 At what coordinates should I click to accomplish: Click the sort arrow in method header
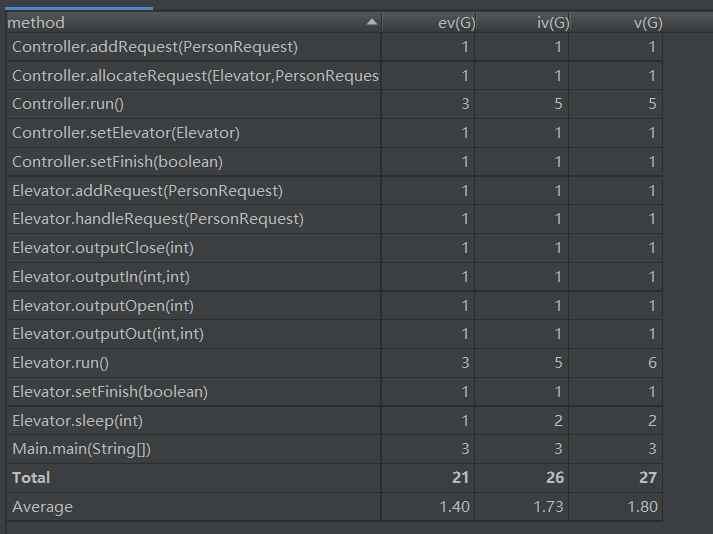click(x=372, y=22)
